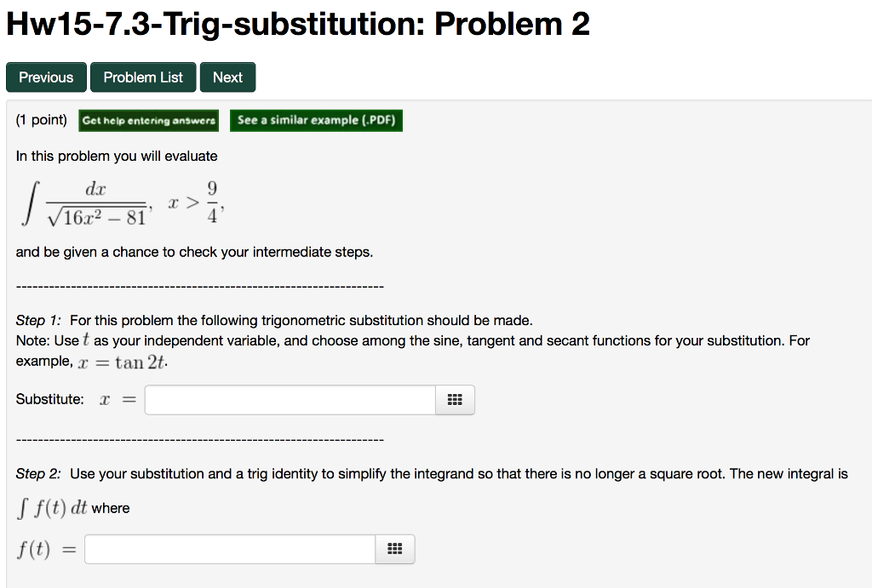Open the equation editor beside the substitution box

point(455,399)
